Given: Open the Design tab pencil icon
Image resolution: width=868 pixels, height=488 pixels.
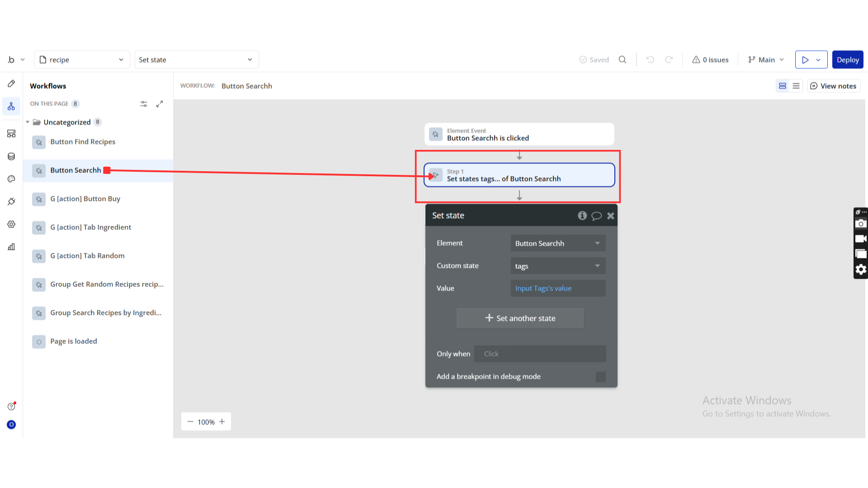Looking at the screenshot, I should point(11,84).
